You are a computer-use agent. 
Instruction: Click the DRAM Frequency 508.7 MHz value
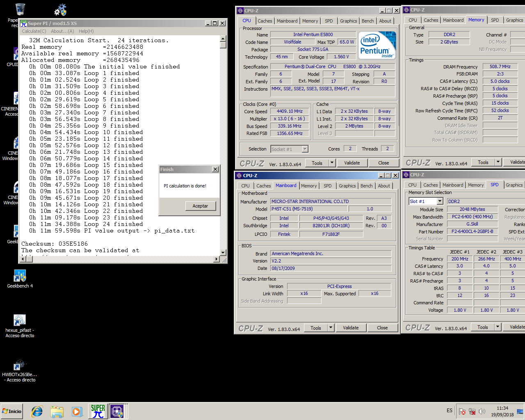tap(500, 66)
